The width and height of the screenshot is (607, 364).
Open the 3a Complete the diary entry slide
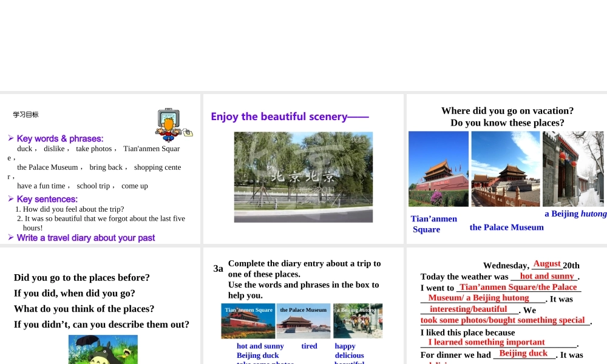[x=303, y=306]
